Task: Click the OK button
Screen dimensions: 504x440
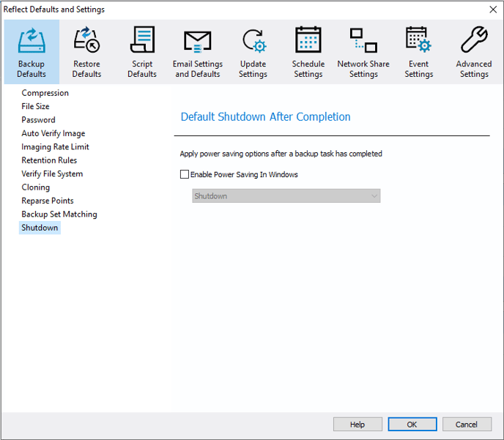Action: pyautogui.click(x=412, y=425)
